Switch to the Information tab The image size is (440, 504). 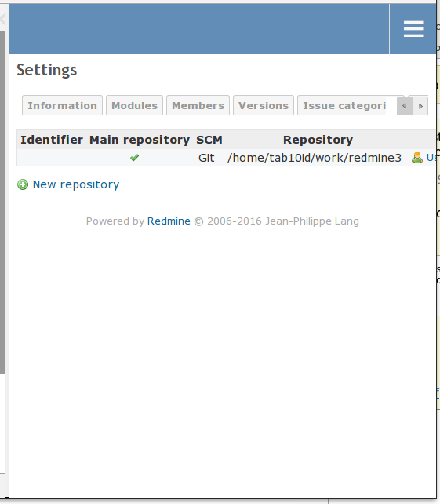(x=62, y=105)
